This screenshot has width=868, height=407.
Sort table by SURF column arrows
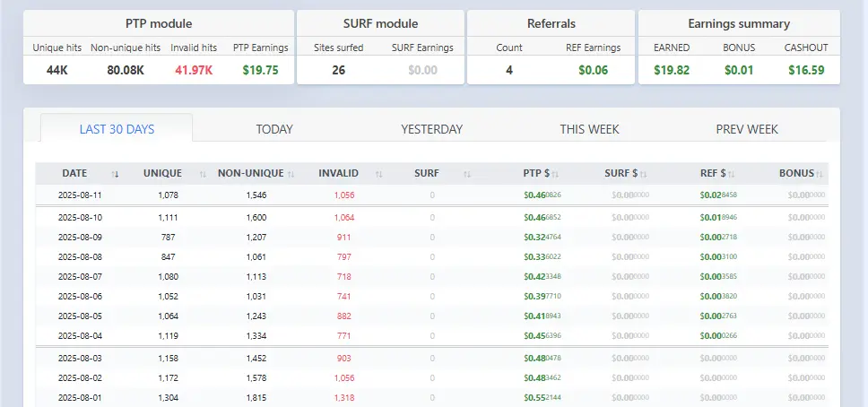[466, 174]
